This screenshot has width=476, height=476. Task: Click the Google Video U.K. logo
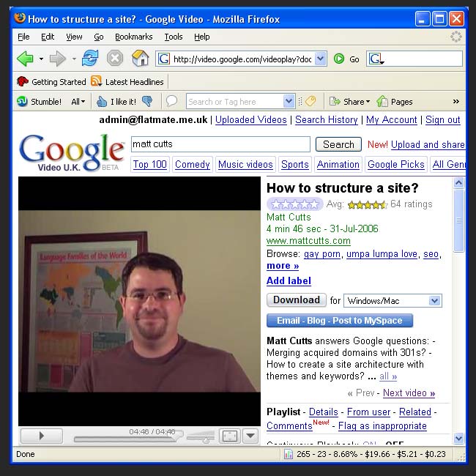coord(72,153)
